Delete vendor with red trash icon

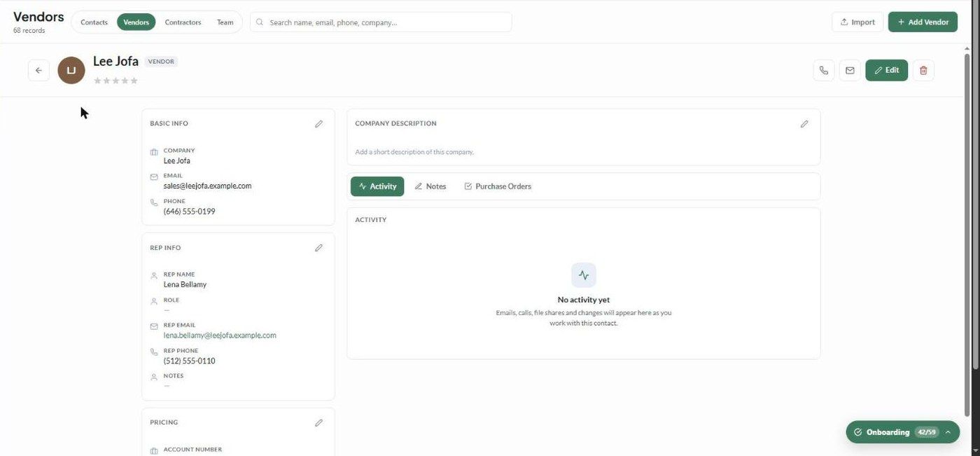click(923, 70)
